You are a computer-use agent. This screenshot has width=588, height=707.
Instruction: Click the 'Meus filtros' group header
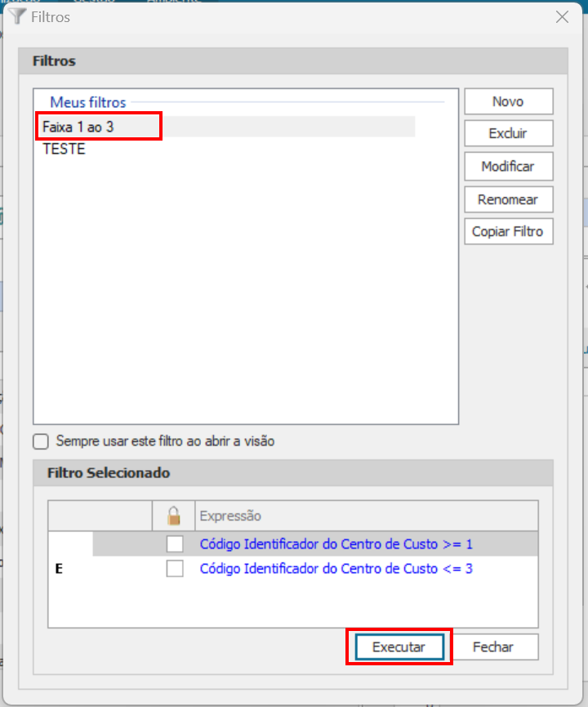click(x=88, y=102)
